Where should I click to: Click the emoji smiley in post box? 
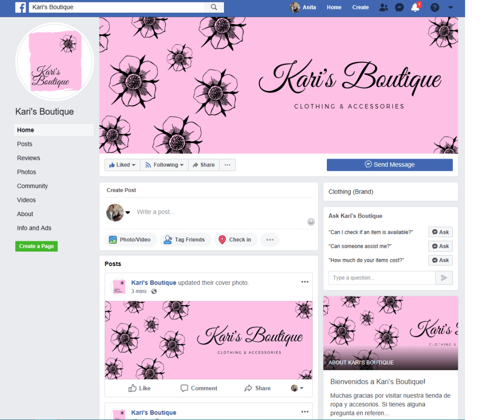pyautogui.click(x=311, y=222)
